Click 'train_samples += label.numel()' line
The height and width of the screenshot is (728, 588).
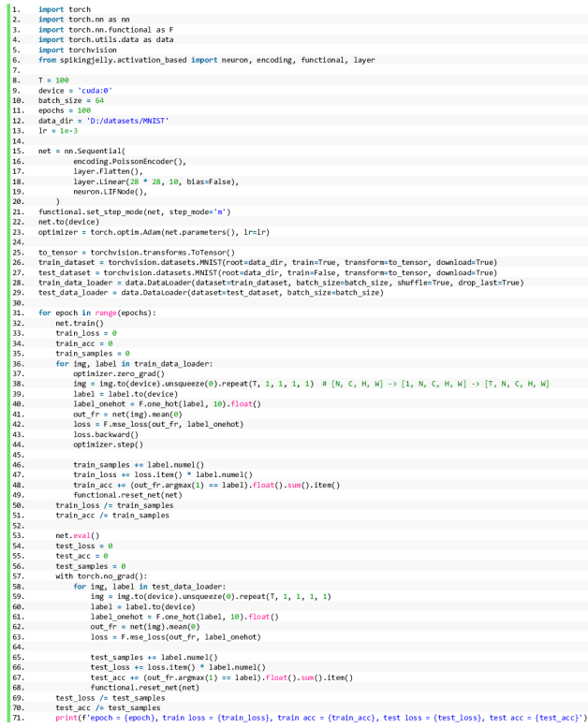139,465
